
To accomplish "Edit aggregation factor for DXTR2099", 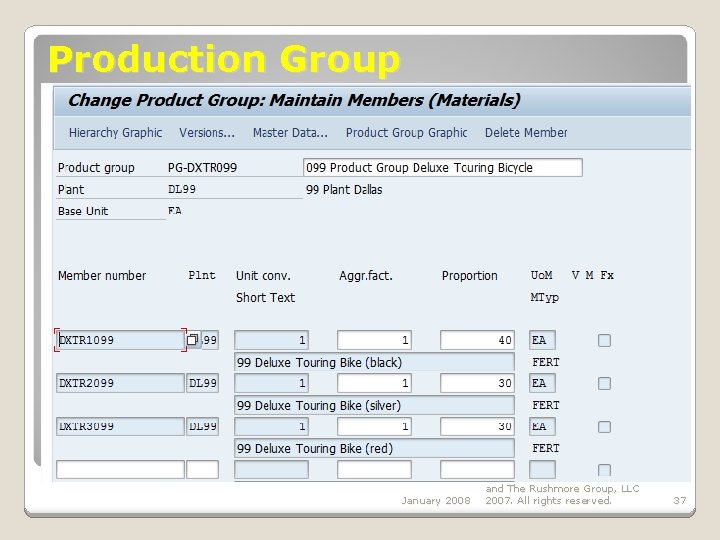I will coord(374,383).
